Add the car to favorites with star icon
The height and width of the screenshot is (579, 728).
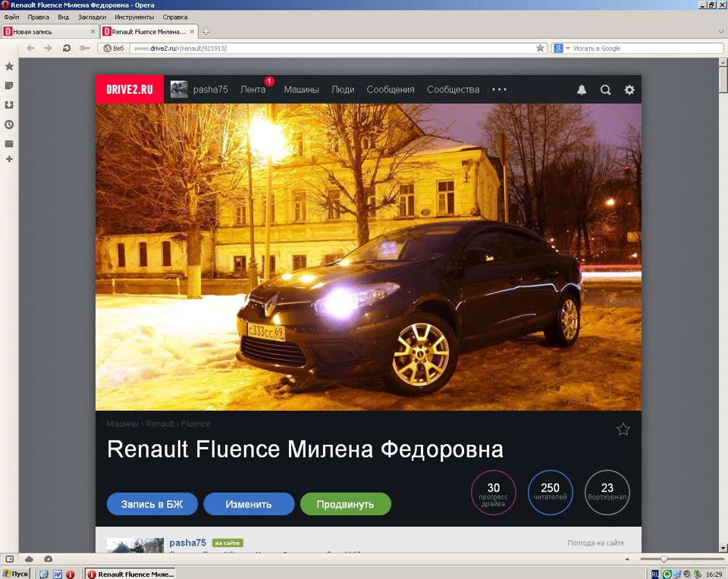(x=623, y=429)
